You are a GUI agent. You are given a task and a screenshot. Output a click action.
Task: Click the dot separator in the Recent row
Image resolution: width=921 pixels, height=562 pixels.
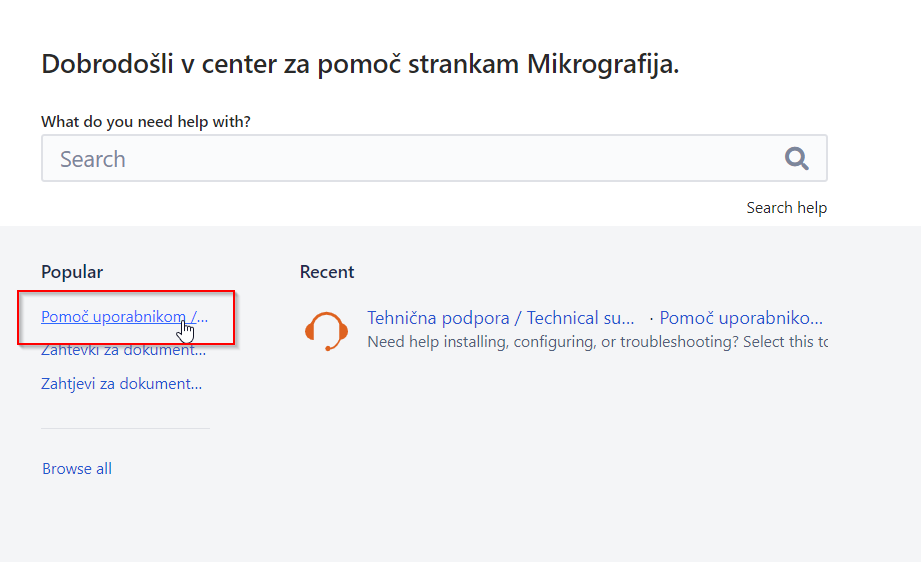pyautogui.click(x=651, y=318)
